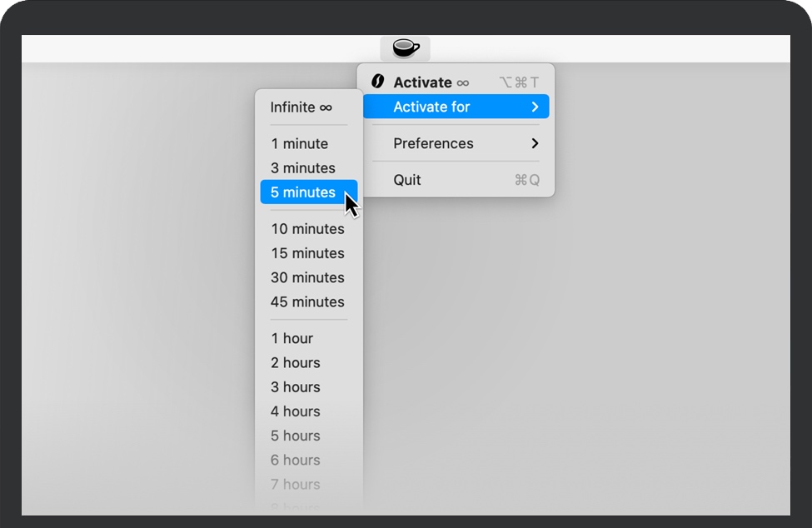
Task: Activate for 45 minutes
Action: pyautogui.click(x=307, y=301)
